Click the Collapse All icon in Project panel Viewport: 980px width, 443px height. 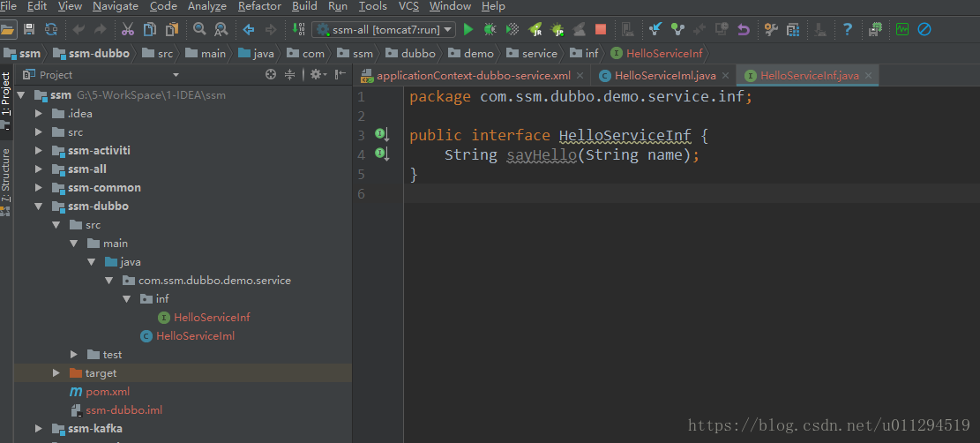coord(289,74)
